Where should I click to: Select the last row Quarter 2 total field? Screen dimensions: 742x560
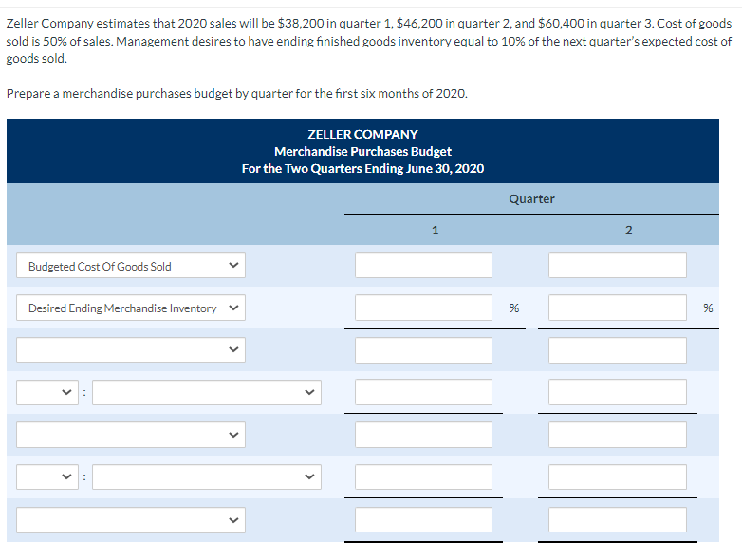click(x=618, y=520)
